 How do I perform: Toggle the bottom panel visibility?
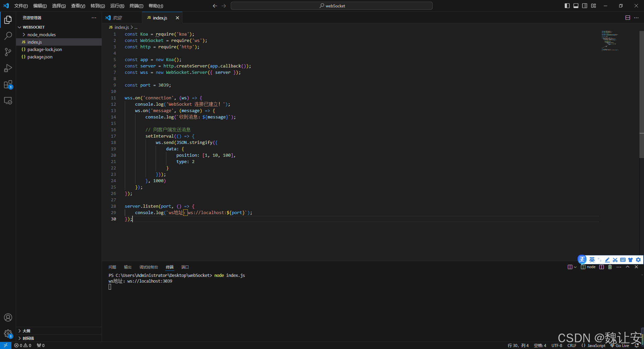click(576, 6)
